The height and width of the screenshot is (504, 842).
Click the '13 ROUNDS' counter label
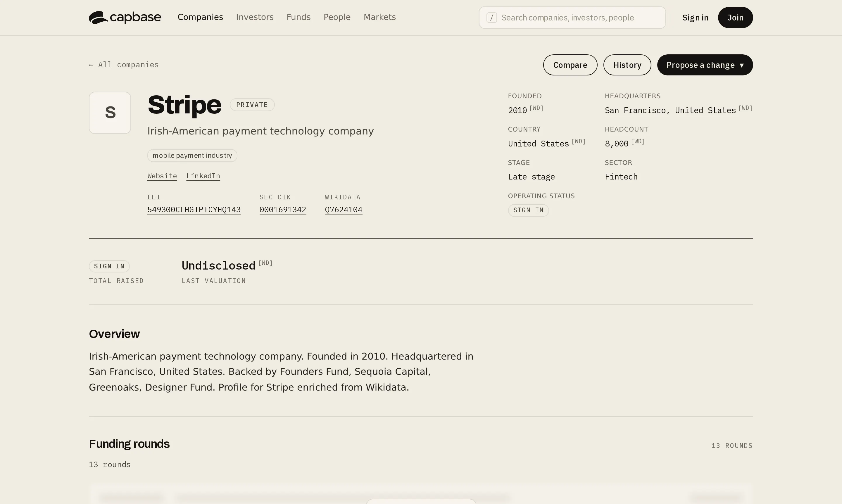click(732, 446)
